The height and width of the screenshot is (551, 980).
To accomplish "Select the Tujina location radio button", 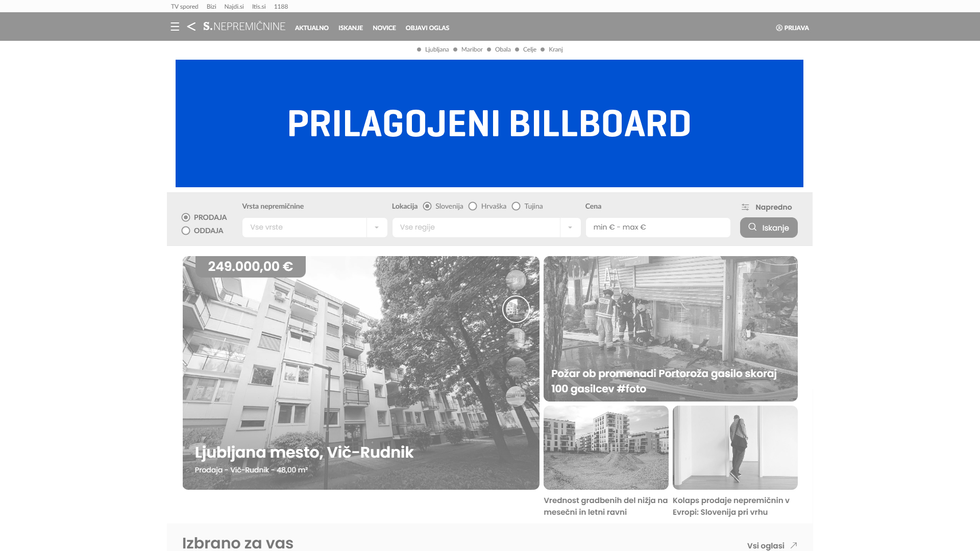I will point(516,206).
